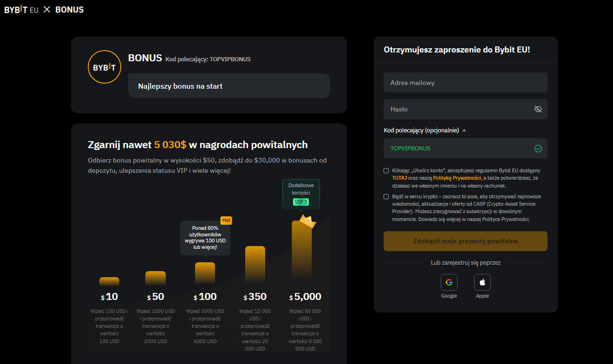Click the round Bybit profile avatar
This screenshot has width=613, height=364.
[x=104, y=67]
